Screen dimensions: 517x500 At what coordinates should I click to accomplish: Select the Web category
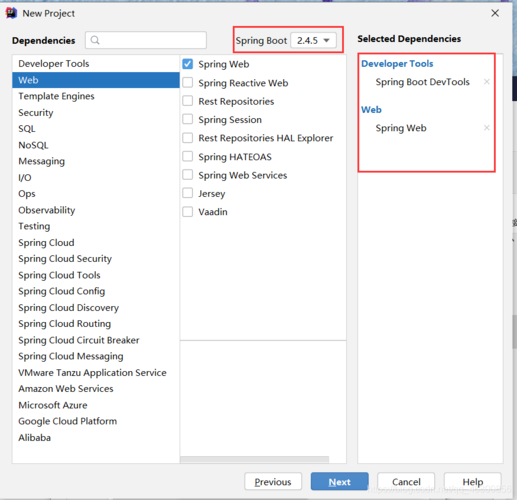point(96,80)
